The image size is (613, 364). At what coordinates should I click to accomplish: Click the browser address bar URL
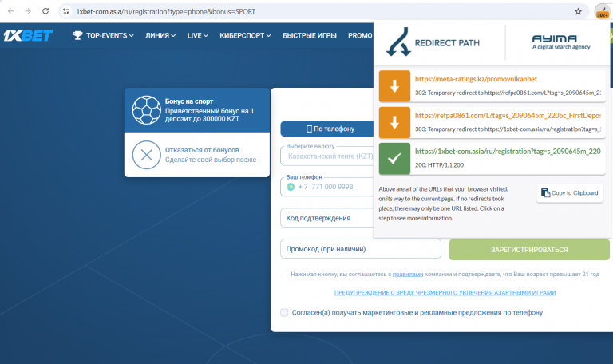pyautogui.click(x=166, y=11)
